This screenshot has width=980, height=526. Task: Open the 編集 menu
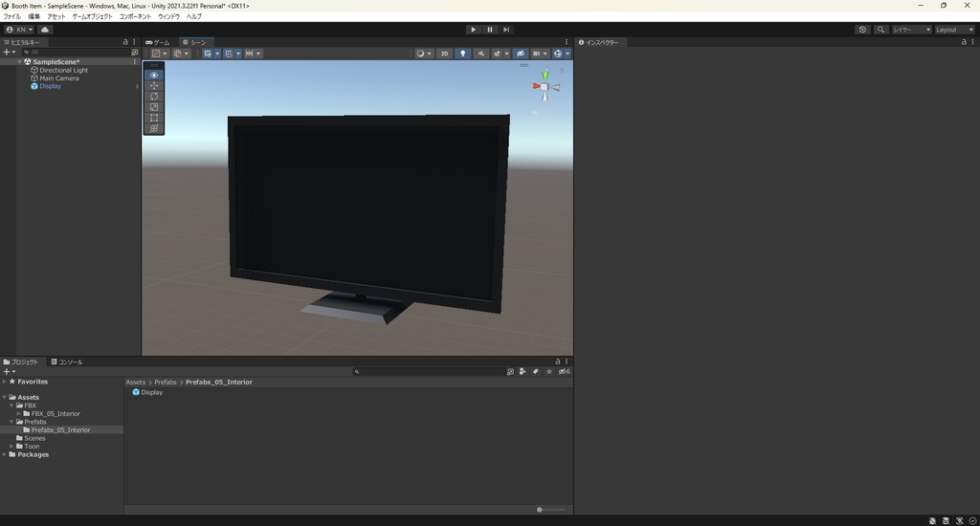pyautogui.click(x=33, y=16)
